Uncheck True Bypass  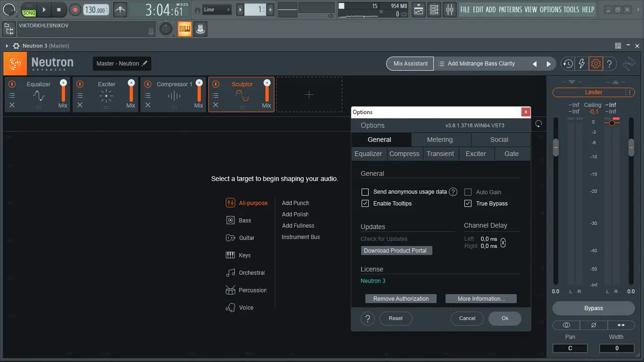[468, 203]
